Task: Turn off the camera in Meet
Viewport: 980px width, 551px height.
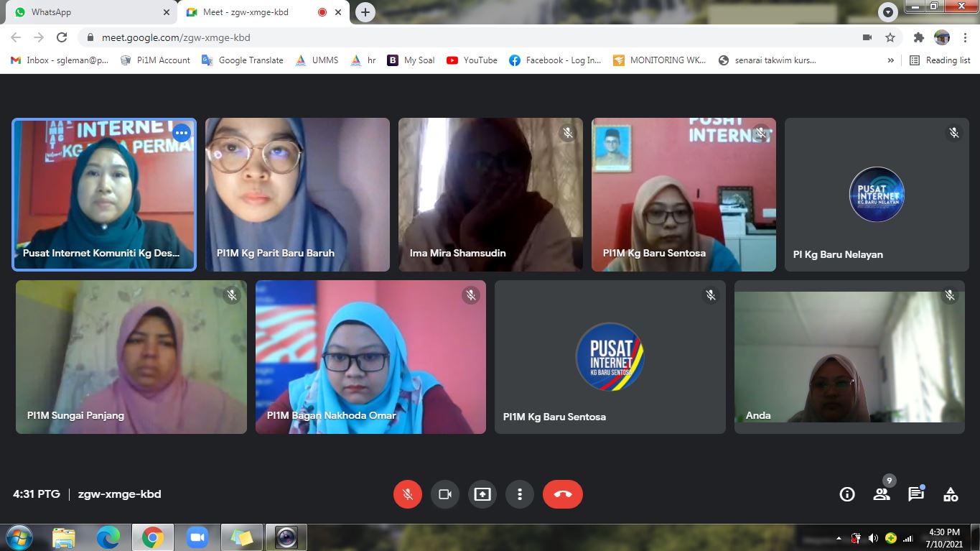Action: point(444,494)
